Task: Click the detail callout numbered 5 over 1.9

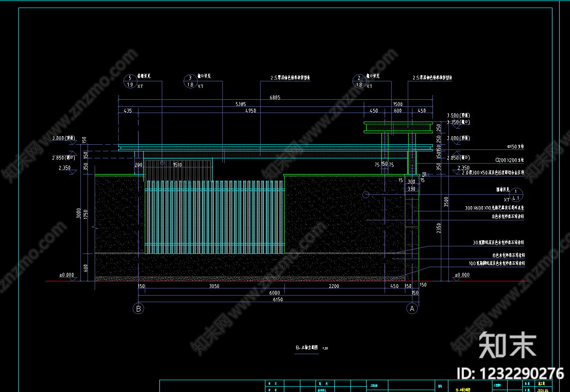Action: (x=130, y=81)
